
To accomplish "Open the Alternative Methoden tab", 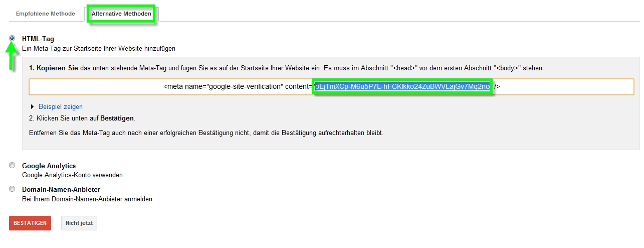I will tap(121, 14).
